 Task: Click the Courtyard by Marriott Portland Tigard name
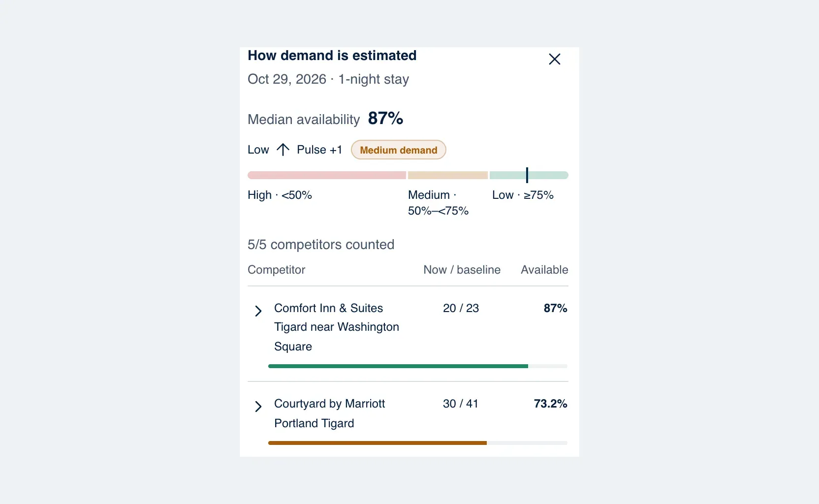click(x=330, y=413)
